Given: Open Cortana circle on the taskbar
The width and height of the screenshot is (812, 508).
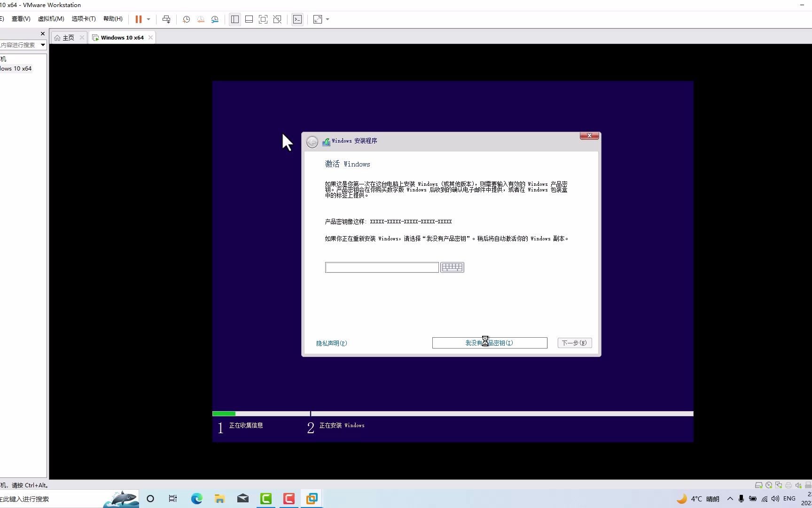Looking at the screenshot, I should tap(150, 499).
